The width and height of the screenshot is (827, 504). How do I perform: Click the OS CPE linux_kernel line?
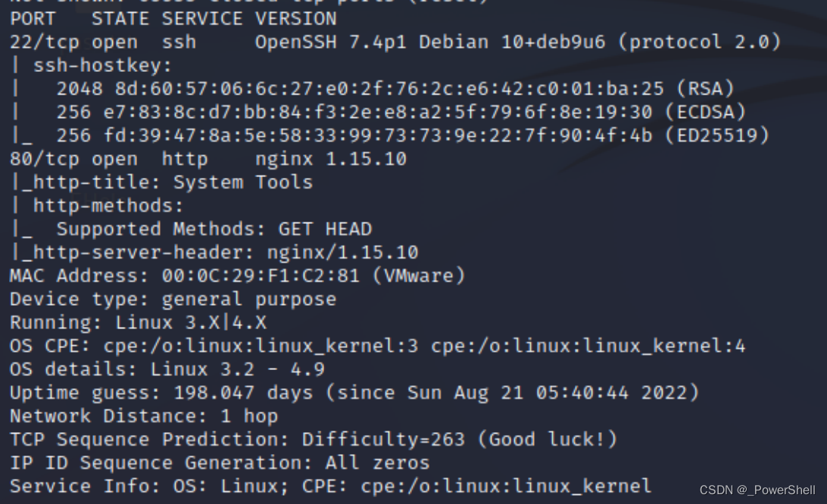pos(378,346)
